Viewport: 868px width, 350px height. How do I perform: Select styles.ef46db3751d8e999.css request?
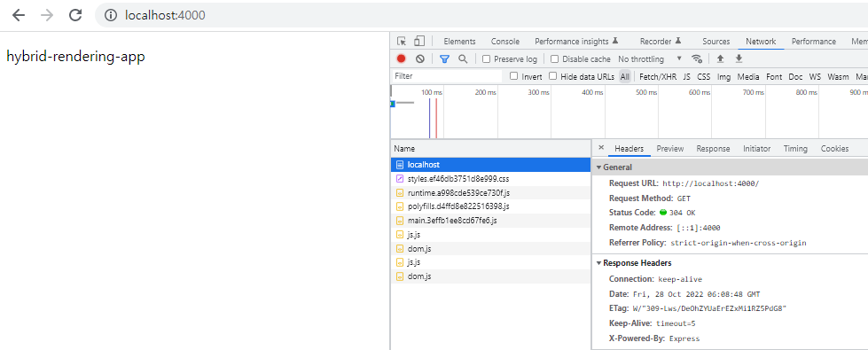click(490, 179)
